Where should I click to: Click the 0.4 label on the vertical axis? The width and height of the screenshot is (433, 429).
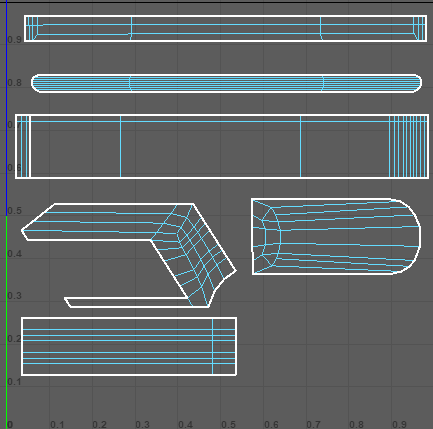click(15, 254)
